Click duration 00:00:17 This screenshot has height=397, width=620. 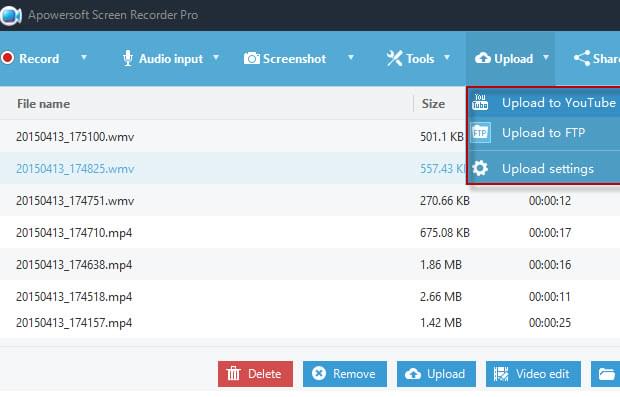(x=550, y=233)
